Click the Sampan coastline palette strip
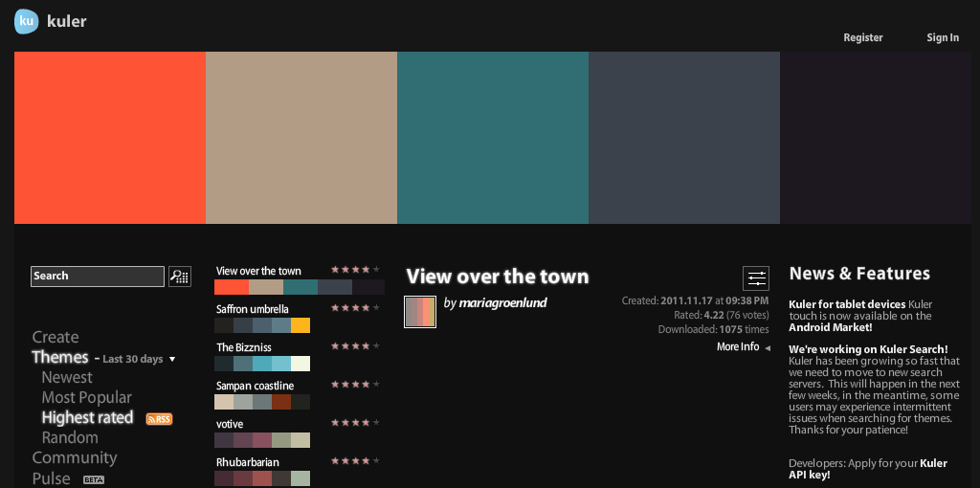 [262, 402]
